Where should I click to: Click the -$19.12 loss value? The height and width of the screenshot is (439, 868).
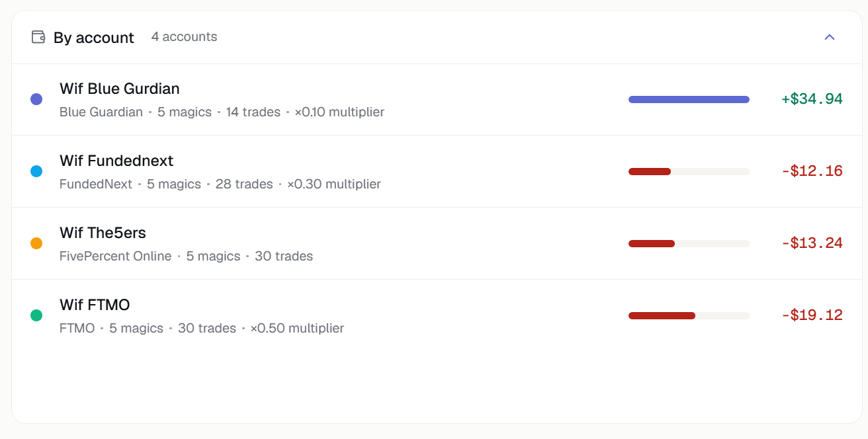pyautogui.click(x=812, y=315)
